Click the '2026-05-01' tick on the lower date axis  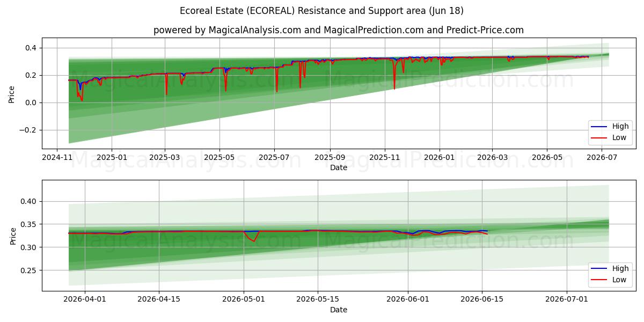coord(244,300)
